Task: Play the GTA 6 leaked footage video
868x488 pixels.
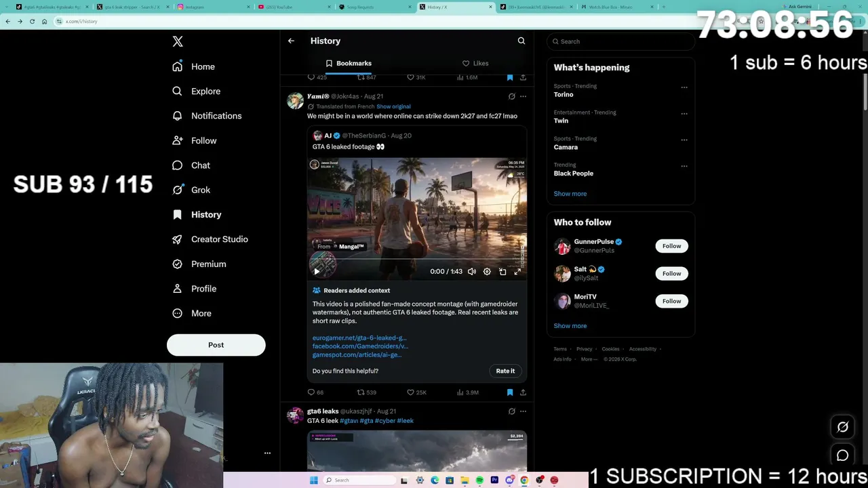Action: 317,271
